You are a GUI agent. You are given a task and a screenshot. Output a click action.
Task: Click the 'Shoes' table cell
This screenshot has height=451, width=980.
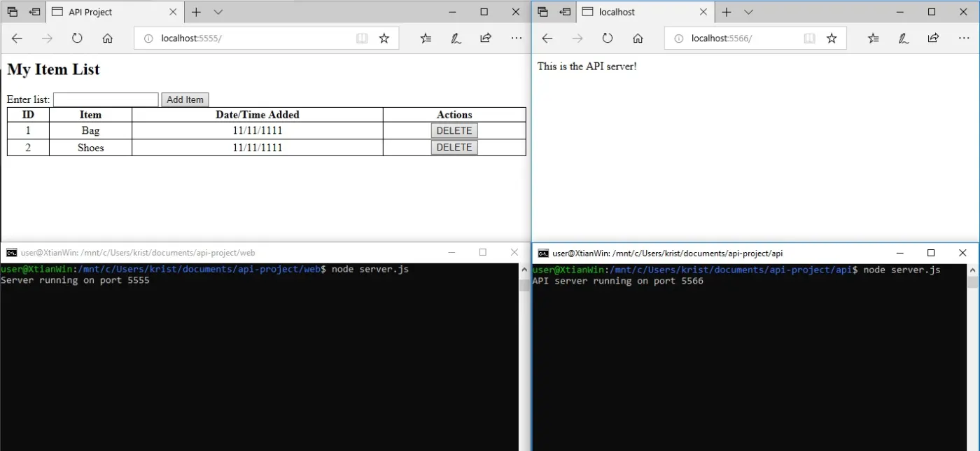point(90,147)
